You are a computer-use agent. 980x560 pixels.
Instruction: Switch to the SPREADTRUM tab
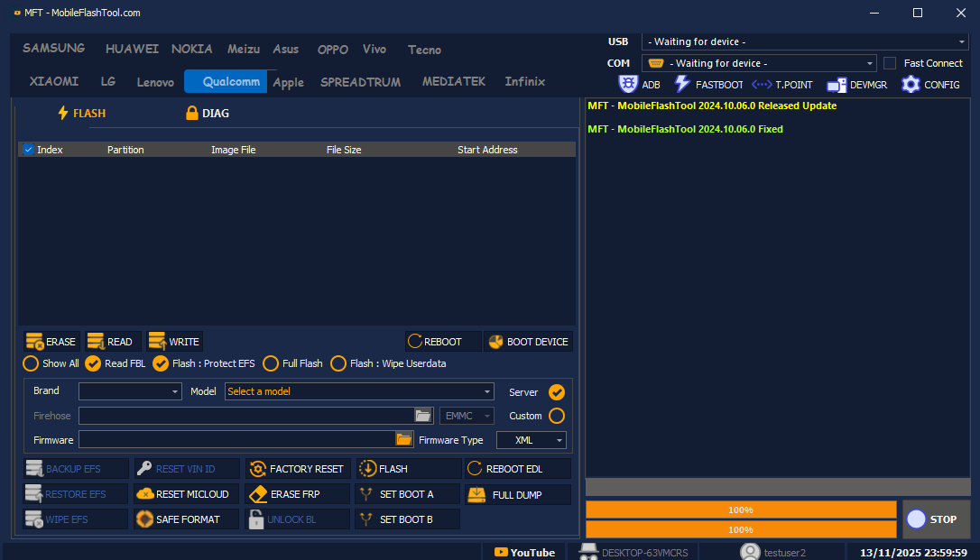(361, 82)
